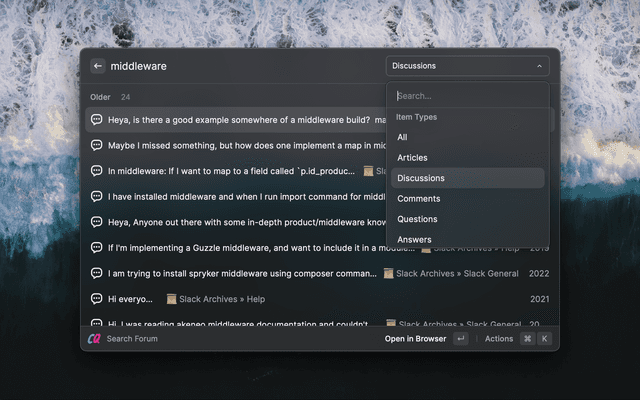Image resolution: width=640 pixels, height=400 pixels.
Task: Click discussion icon beside "Maybe I missed something"
Action: click(97, 145)
